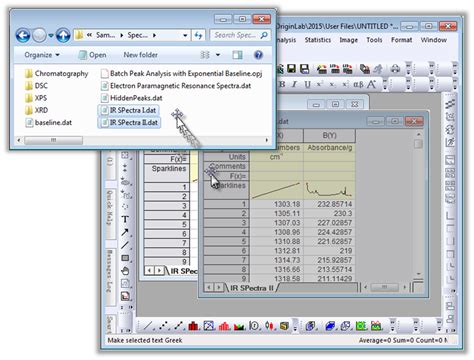The height and width of the screenshot is (360, 474).
Task: Click the New folder button
Action: coord(140,55)
